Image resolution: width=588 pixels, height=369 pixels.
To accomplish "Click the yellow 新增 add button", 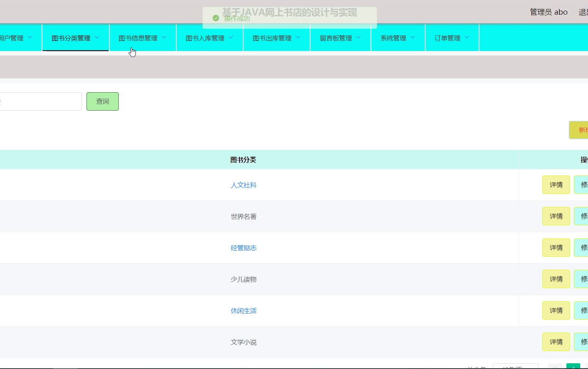I will (579, 130).
